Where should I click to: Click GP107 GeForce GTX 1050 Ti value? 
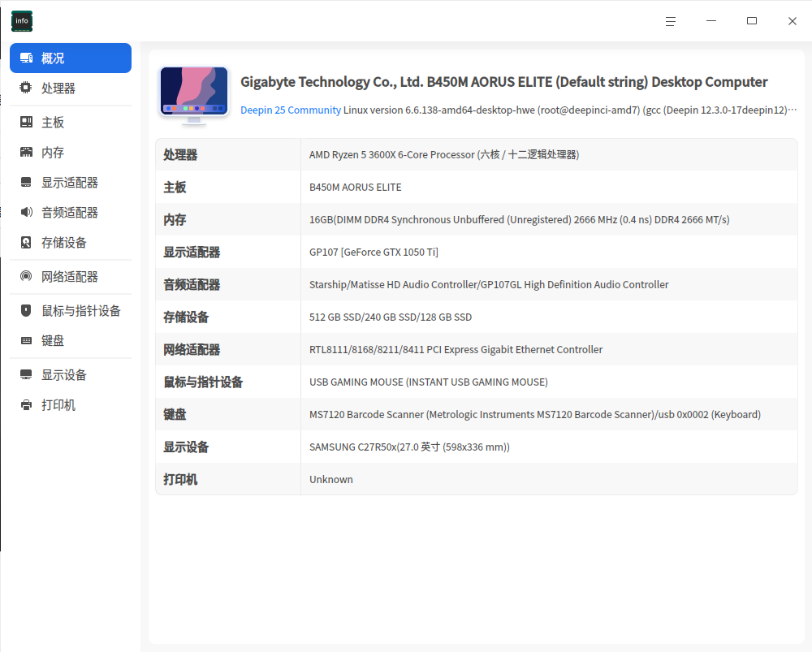click(374, 253)
